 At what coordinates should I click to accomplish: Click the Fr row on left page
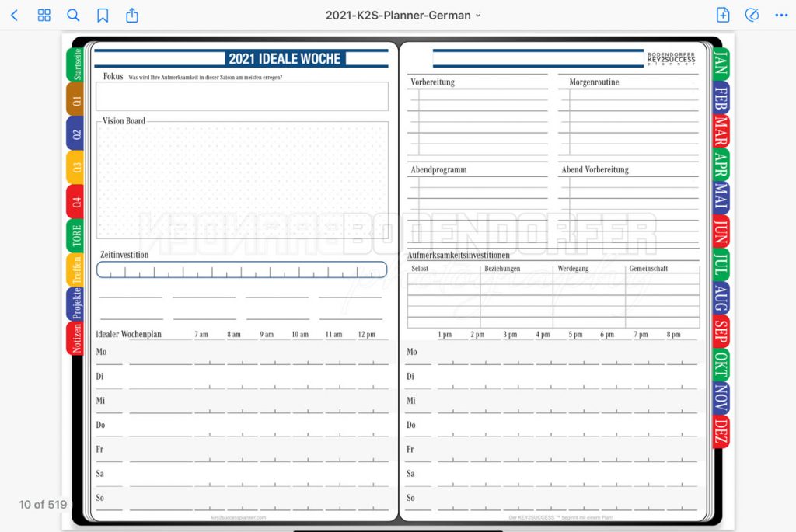[243, 450]
